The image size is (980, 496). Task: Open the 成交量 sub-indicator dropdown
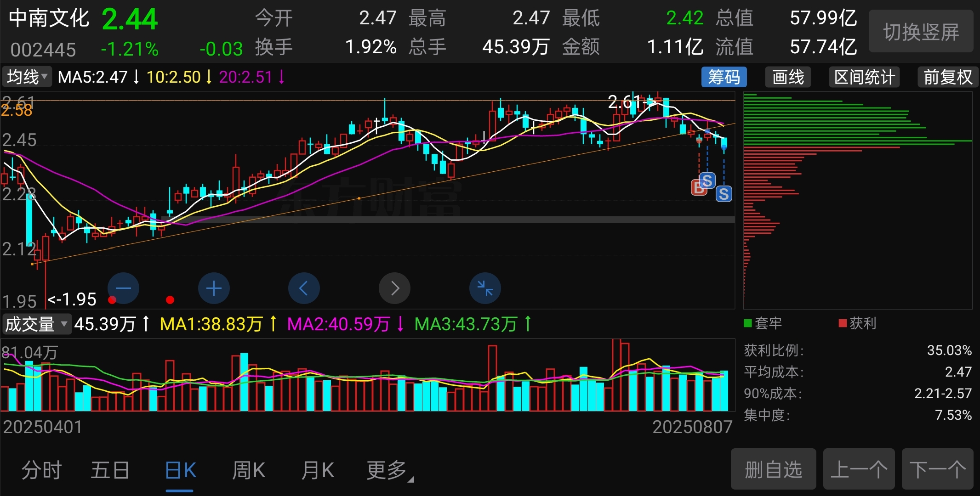point(36,324)
